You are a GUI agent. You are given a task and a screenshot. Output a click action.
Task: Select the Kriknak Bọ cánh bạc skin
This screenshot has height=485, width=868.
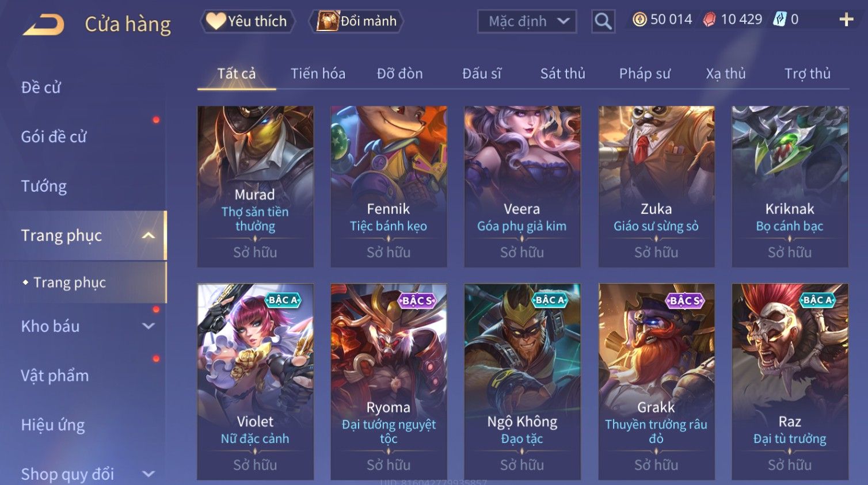790,186
